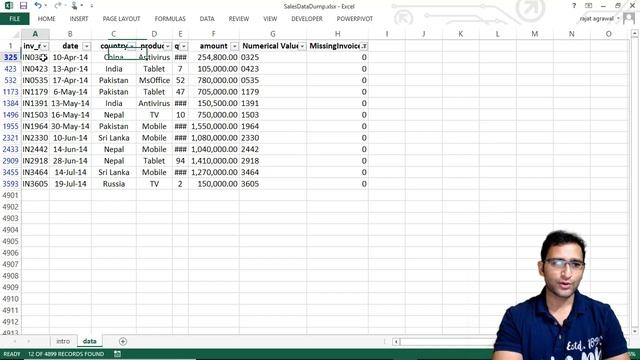Screen dimensions: 640x360
Task: Click Numerical Value cell 3464
Action: 273,173
